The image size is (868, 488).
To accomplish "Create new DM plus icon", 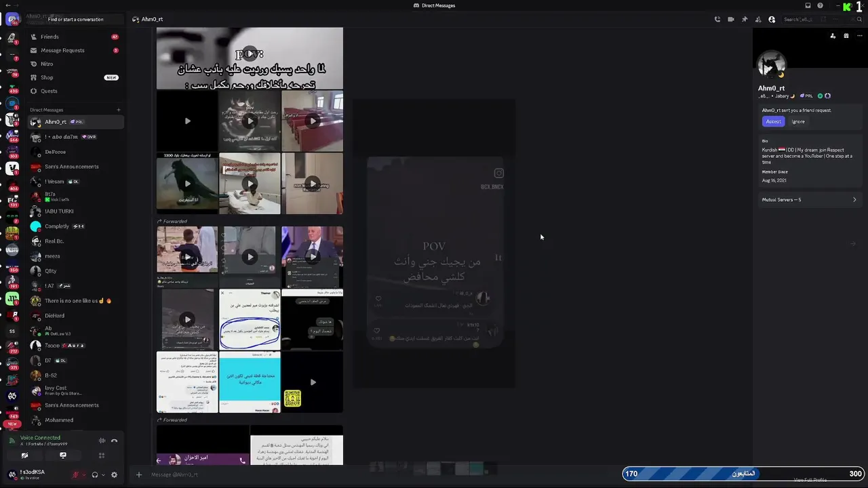I will [119, 110].
